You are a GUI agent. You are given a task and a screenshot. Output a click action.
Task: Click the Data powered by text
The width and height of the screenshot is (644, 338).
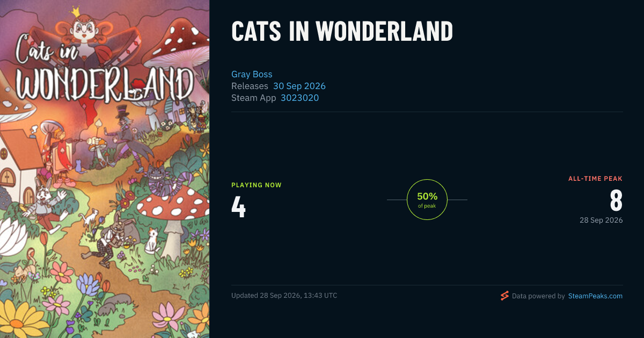(x=538, y=296)
